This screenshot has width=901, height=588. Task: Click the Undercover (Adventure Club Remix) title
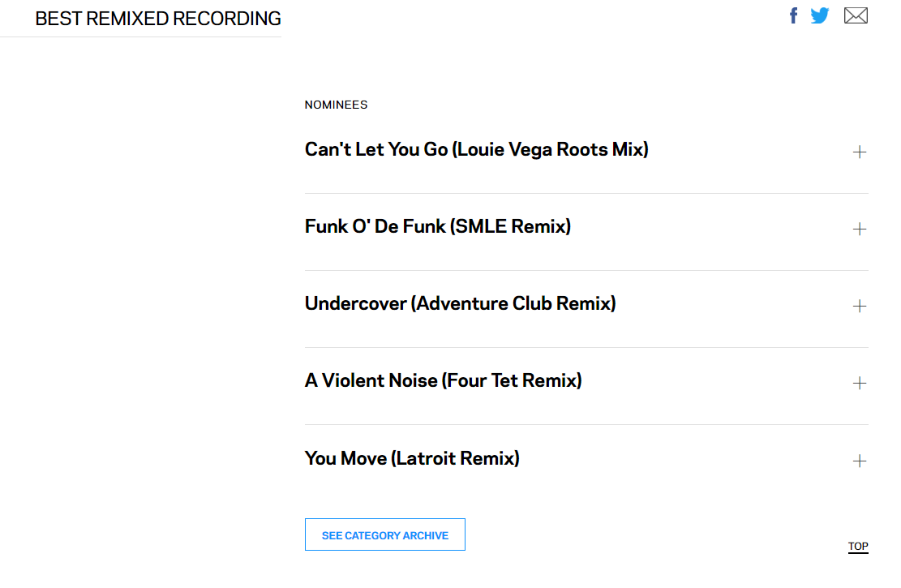(460, 303)
